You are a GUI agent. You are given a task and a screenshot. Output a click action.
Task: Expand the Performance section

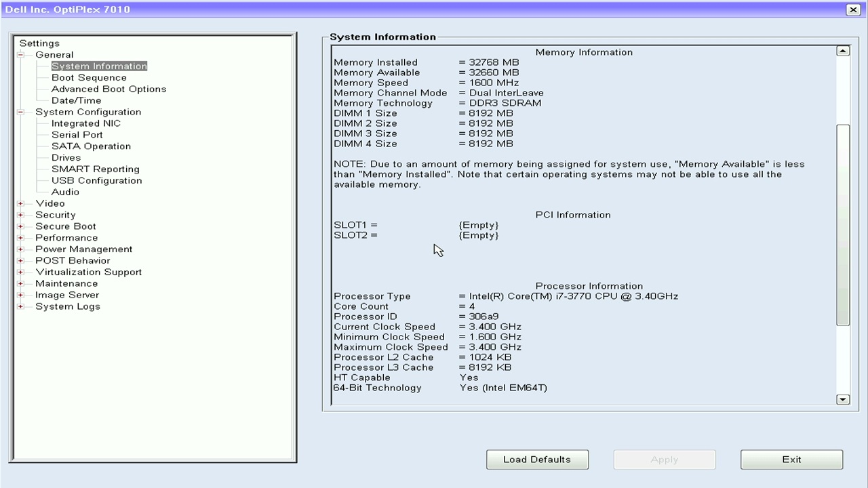click(21, 238)
